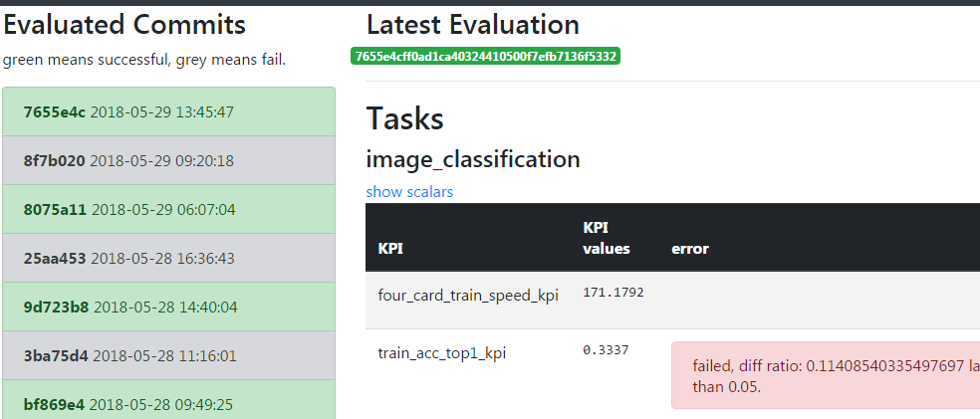Expand the show scalars link
This screenshot has width=980, height=419.
click(x=409, y=191)
